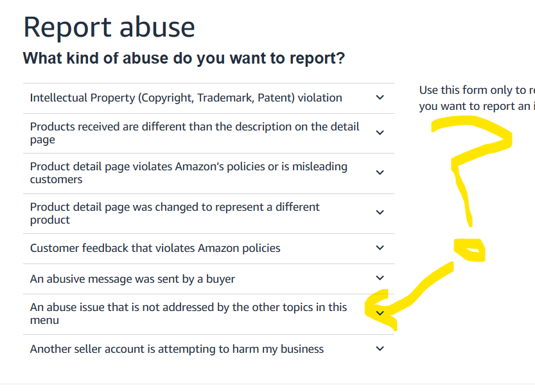The width and height of the screenshot is (535, 392).
Task: Click the yellow question mark annotation
Action: tap(471, 188)
